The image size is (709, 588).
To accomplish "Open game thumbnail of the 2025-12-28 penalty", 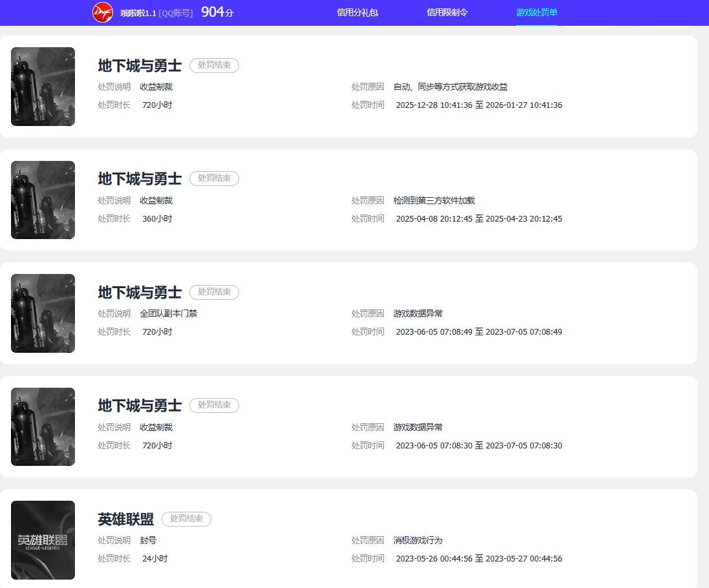I will click(x=43, y=87).
